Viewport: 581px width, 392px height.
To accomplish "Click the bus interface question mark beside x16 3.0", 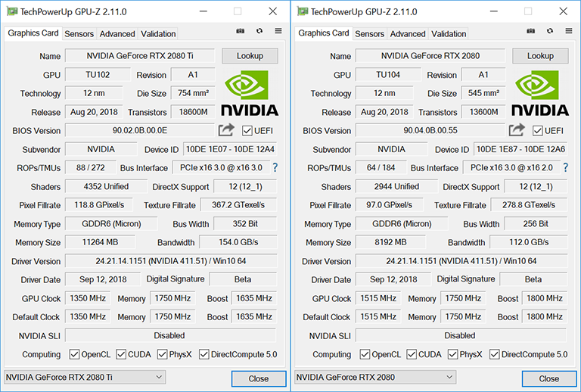I will (275, 167).
